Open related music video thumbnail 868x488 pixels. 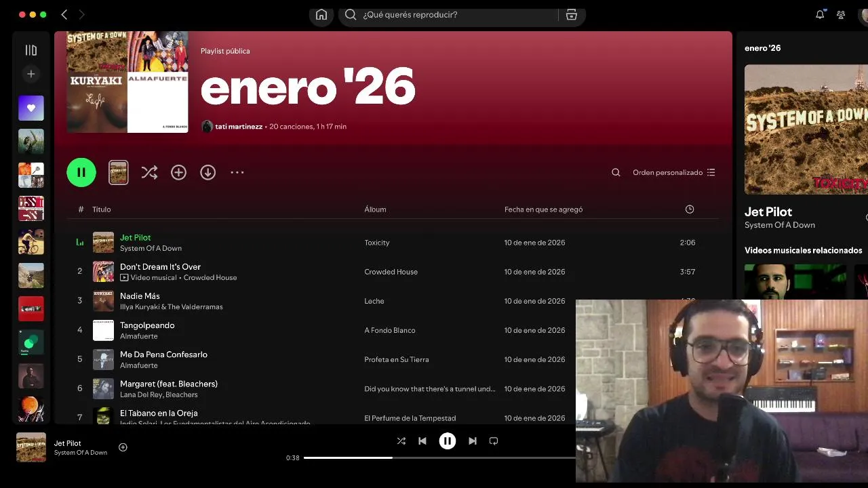coord(795,282)
